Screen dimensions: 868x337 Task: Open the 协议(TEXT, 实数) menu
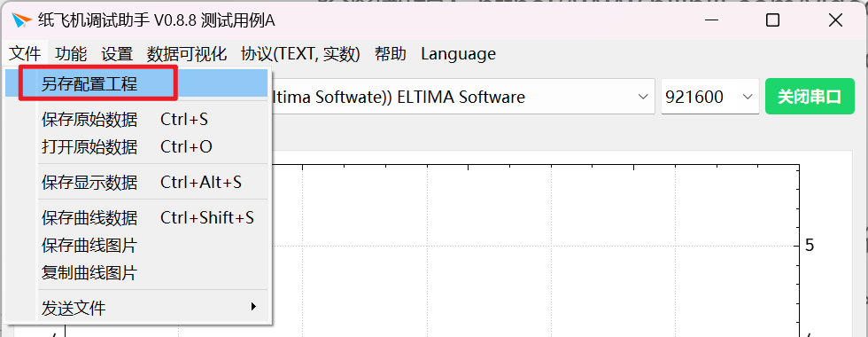(x=300, y=54)
